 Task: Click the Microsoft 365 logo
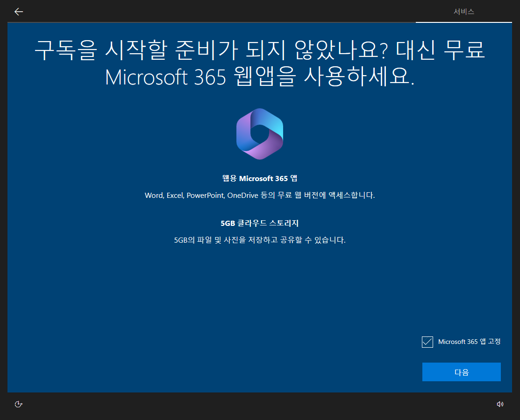tap(260, 134)
